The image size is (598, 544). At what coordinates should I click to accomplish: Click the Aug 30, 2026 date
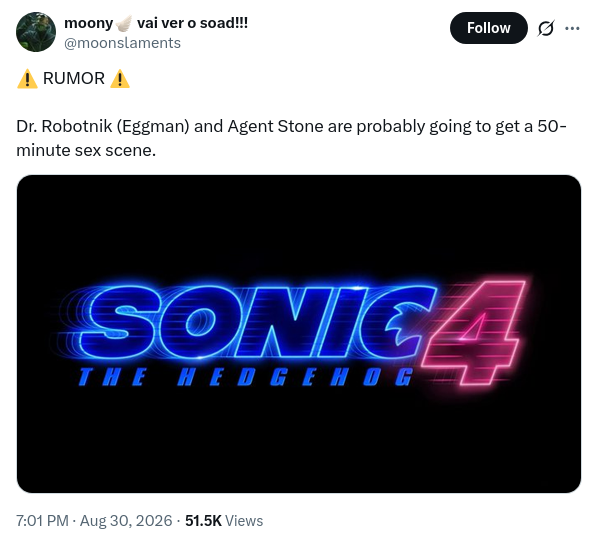(x=126, y=521)
